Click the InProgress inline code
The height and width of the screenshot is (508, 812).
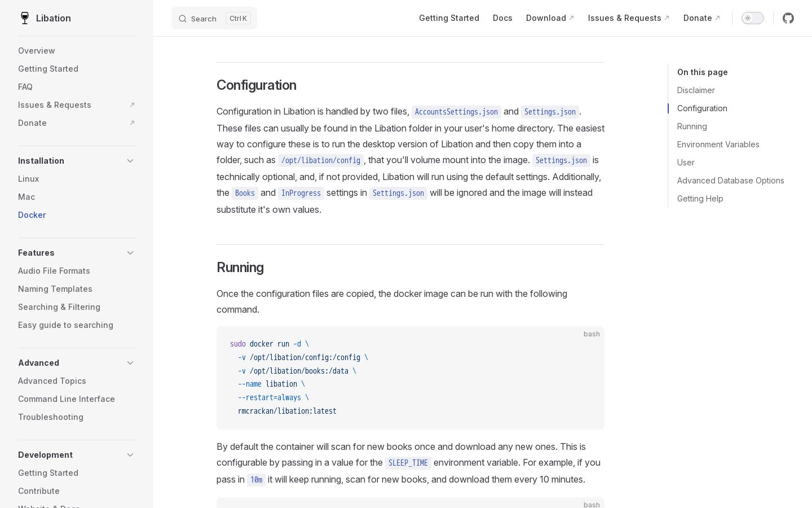(301, 193)
